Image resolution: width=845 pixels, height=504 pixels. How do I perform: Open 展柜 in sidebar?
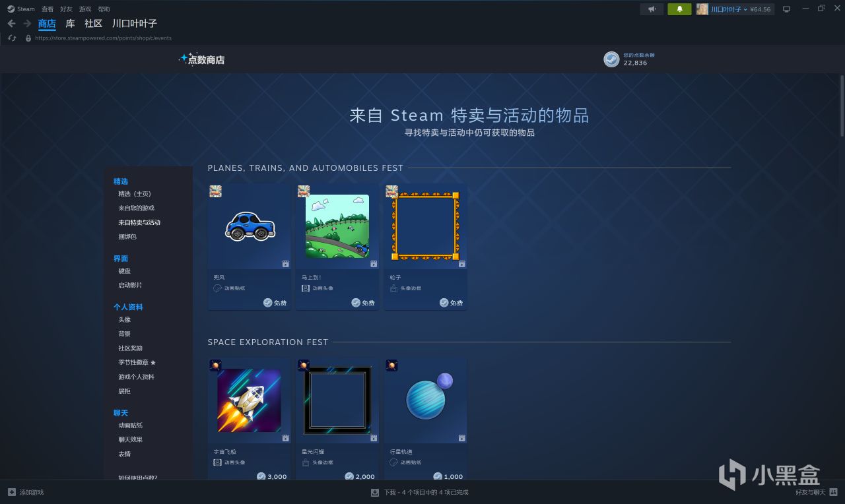pos(124,391)
